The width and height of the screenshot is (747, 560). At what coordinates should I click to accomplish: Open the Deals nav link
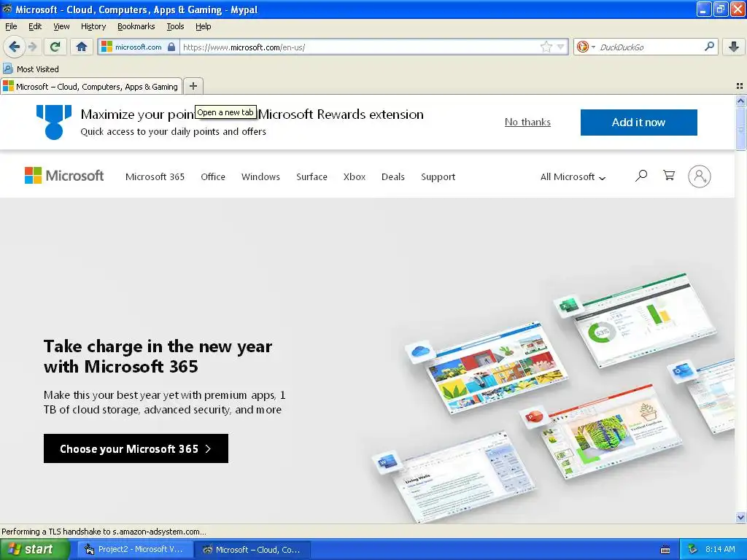(393, 176)
